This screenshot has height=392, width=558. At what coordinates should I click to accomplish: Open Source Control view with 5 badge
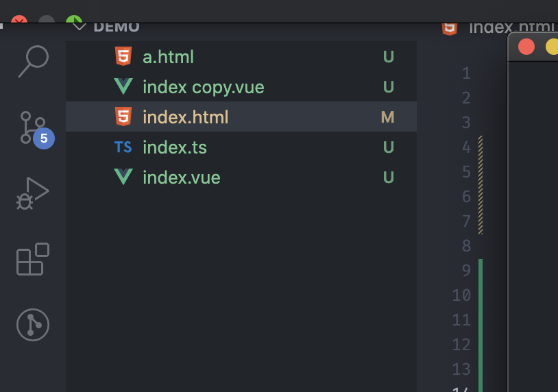point(36,129)
